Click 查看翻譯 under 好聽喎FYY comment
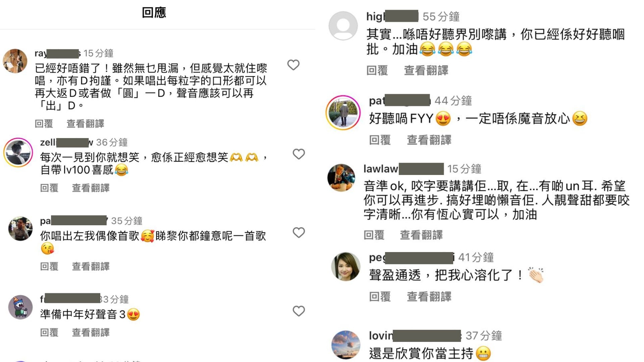Screen dimensions: 644x362 [x=429, y=140]
